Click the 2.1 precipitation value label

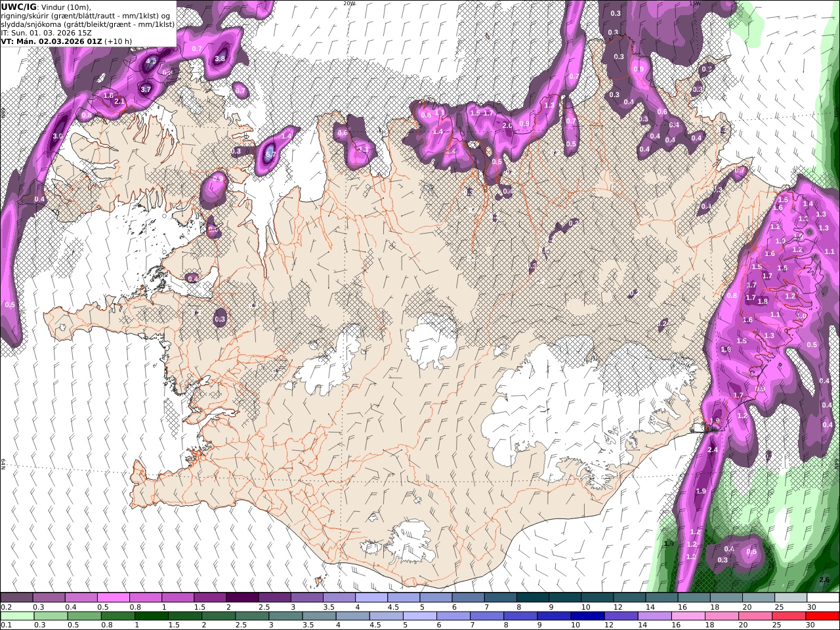(x=119, y=102)
